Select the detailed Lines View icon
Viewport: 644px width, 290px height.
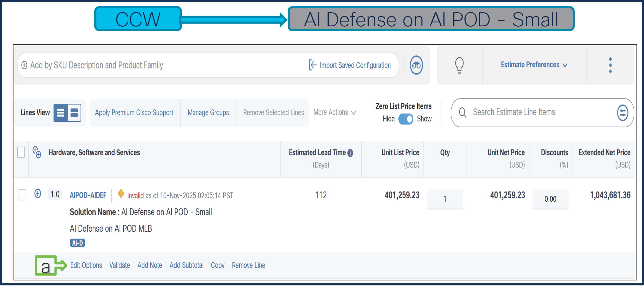coord(74,113)
